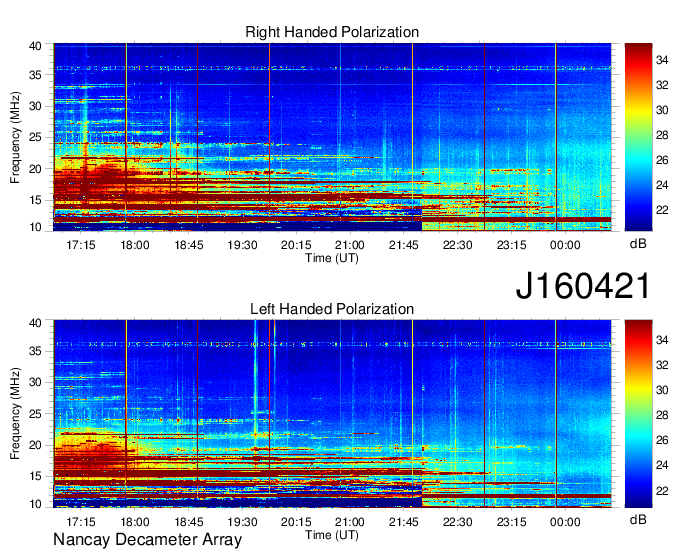This screenshot has height=552, width=680.
Task: Click the top colorbar's dark red maximum end
Action: (638, 47)
